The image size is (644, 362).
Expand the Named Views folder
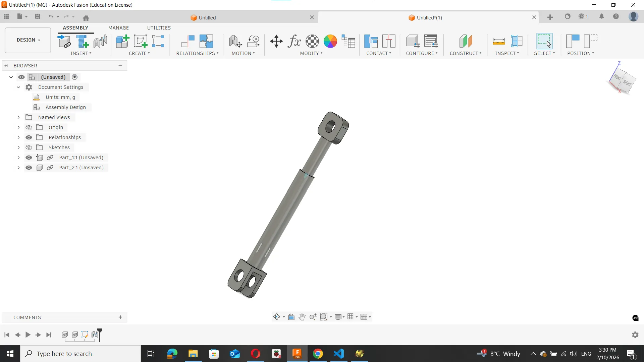(x=18, y=117)
